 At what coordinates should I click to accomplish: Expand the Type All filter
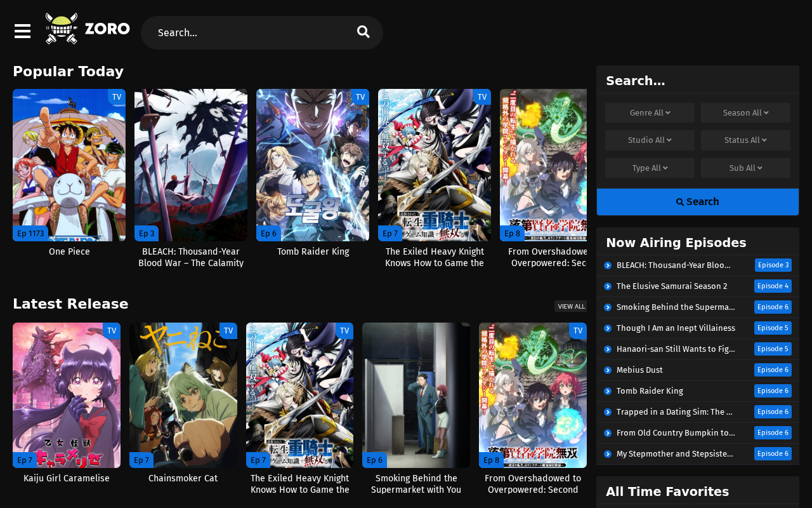pyautogui.click(x=650, y=168)
